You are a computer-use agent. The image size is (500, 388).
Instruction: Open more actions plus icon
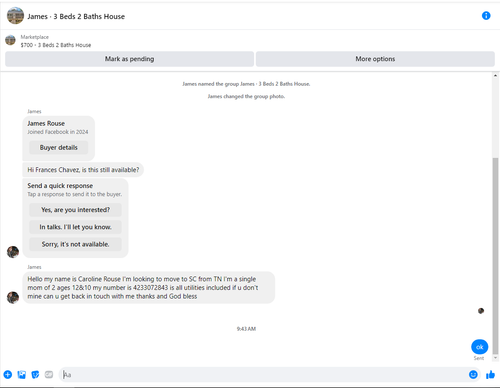tap(8, 375)
